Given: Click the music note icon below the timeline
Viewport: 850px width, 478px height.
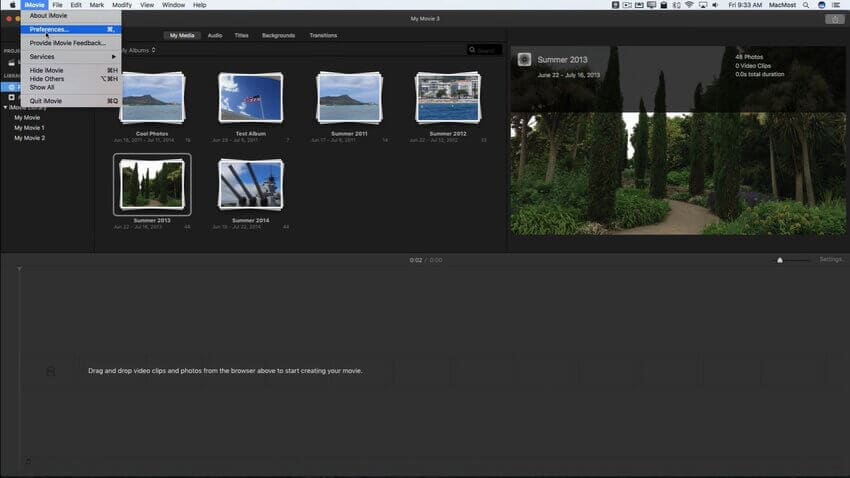Looking at the screenshot, I should (x=28, y=461).
